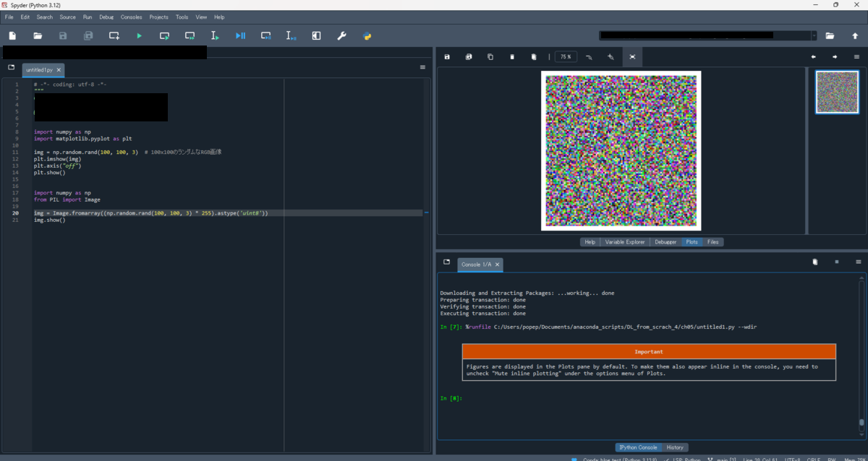Start debugging the file
Image resolution: width=868 pixels, height=461 pixels.
point(240,35)
